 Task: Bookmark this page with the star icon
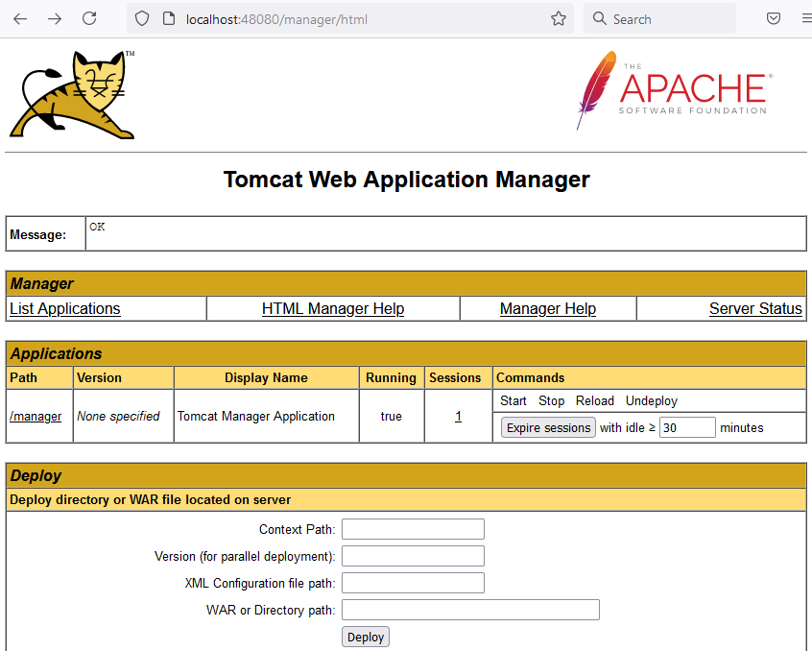pyautogui.click(x=559, y=19)
